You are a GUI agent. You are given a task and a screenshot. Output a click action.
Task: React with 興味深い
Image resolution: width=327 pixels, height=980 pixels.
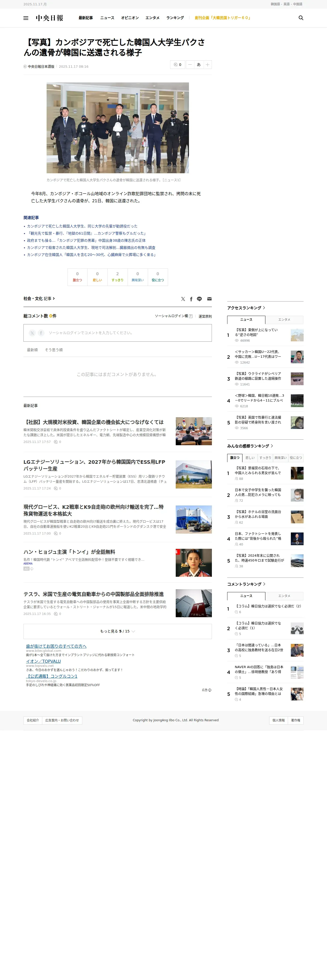click(x=138, y=277)
